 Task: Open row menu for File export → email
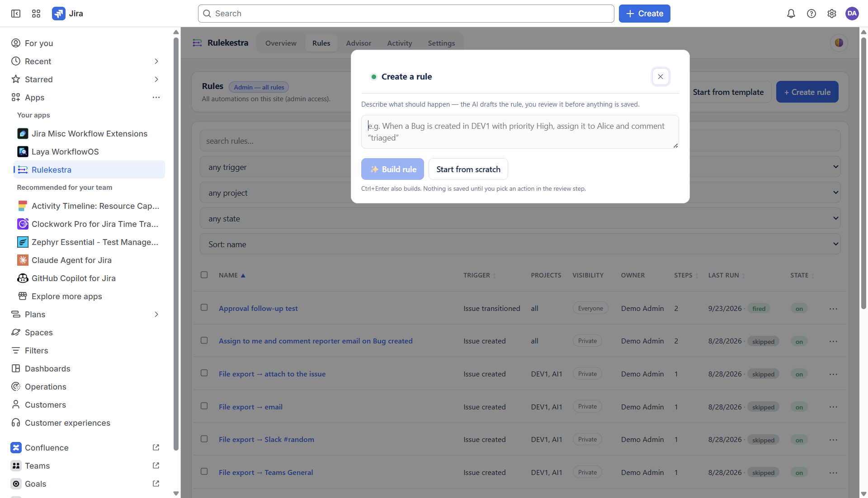pyautogui.click(x=833, y=407)
